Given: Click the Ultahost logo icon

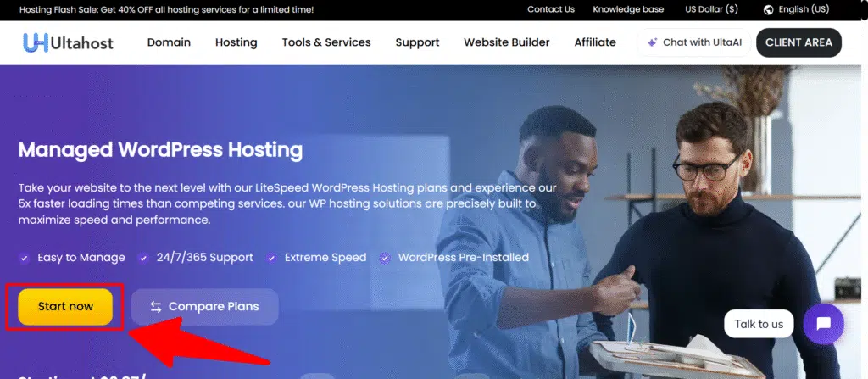Looking at the screenshot, I should (x=36, y=42).
